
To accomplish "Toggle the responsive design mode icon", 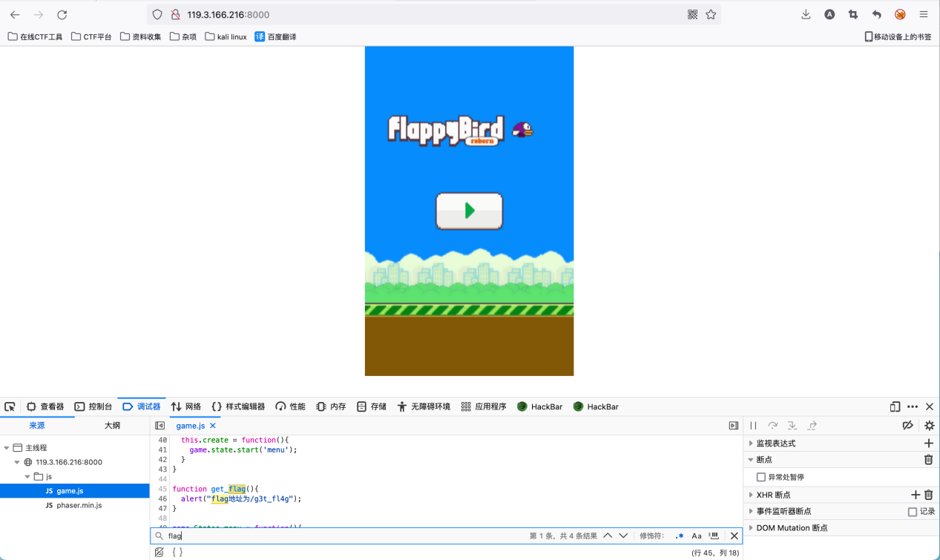I will click(x=895, y=406).
